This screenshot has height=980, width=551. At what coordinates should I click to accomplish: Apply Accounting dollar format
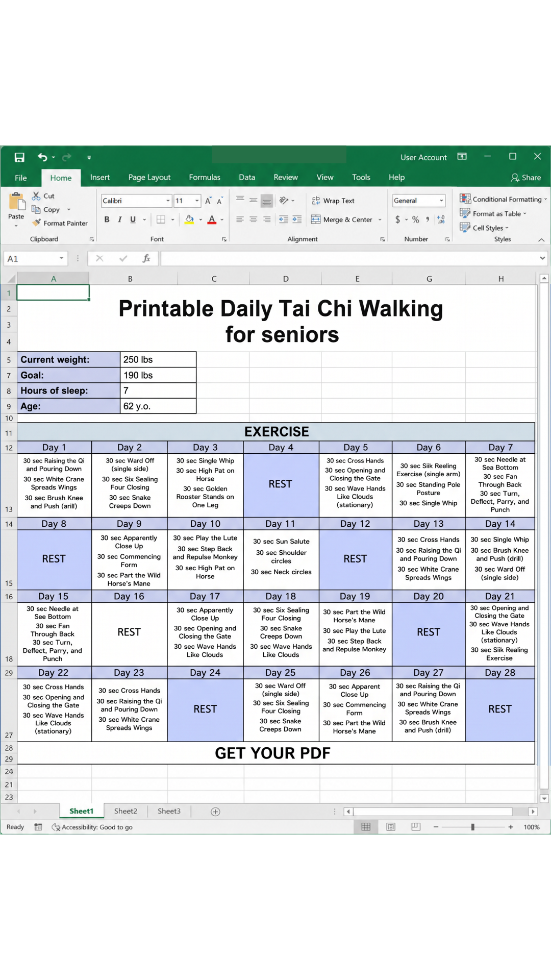(397, 219)
